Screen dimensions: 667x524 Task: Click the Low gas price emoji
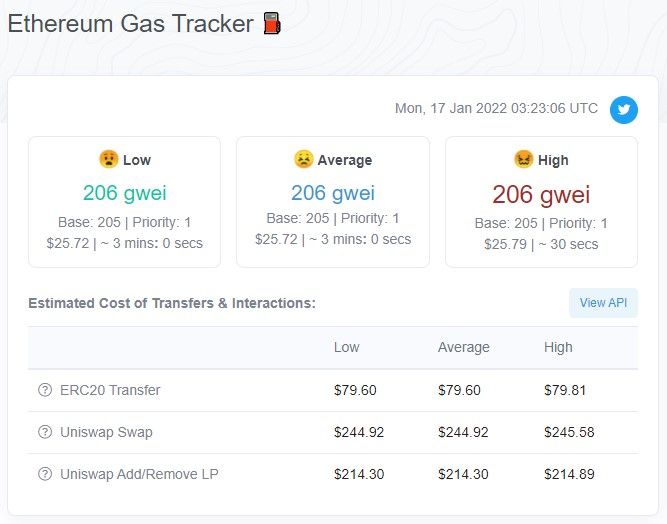coord(108,159)
